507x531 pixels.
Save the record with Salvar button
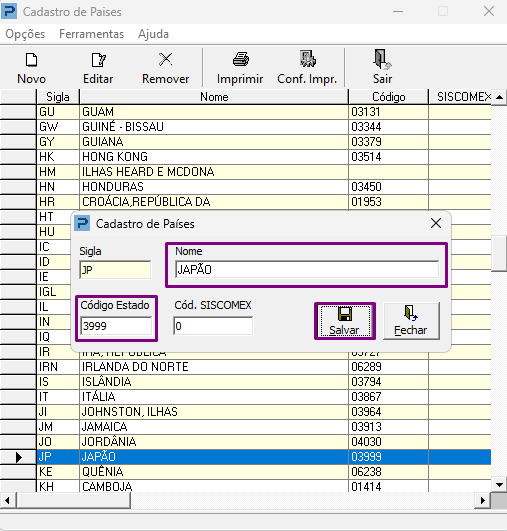[x=345, y=321]
